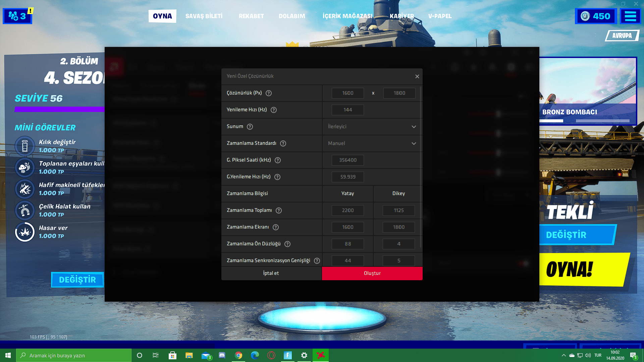Click the help icon beside Yenileme Hızı (Hz)

coord(274,110)
